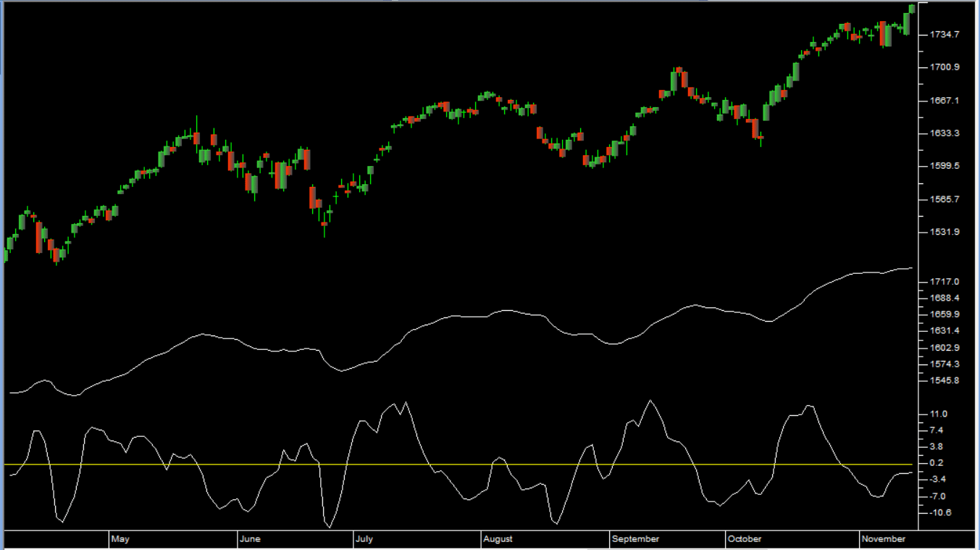Select the 1545.8 moving average scale value
980x550 pixels.
coord(944,380)
